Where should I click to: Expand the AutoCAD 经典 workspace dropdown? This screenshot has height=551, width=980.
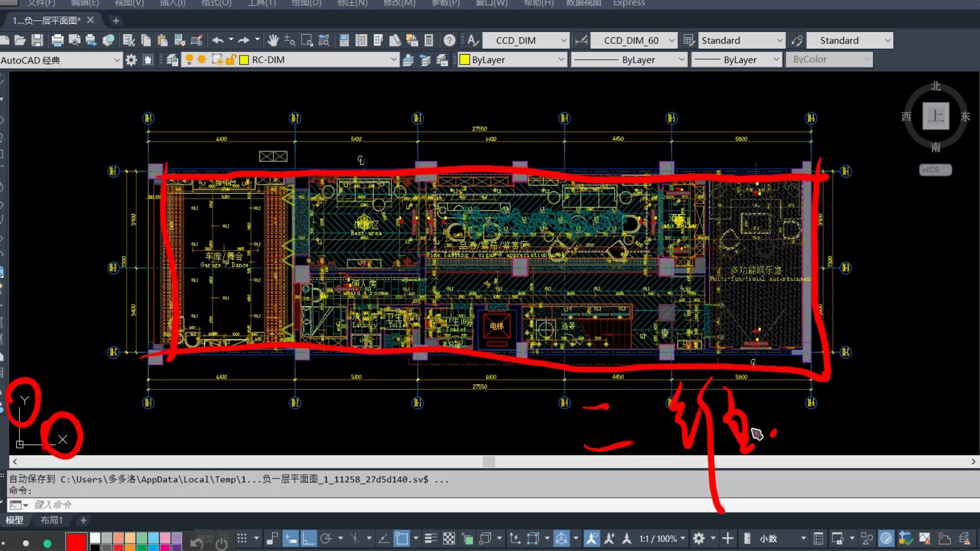116,60
